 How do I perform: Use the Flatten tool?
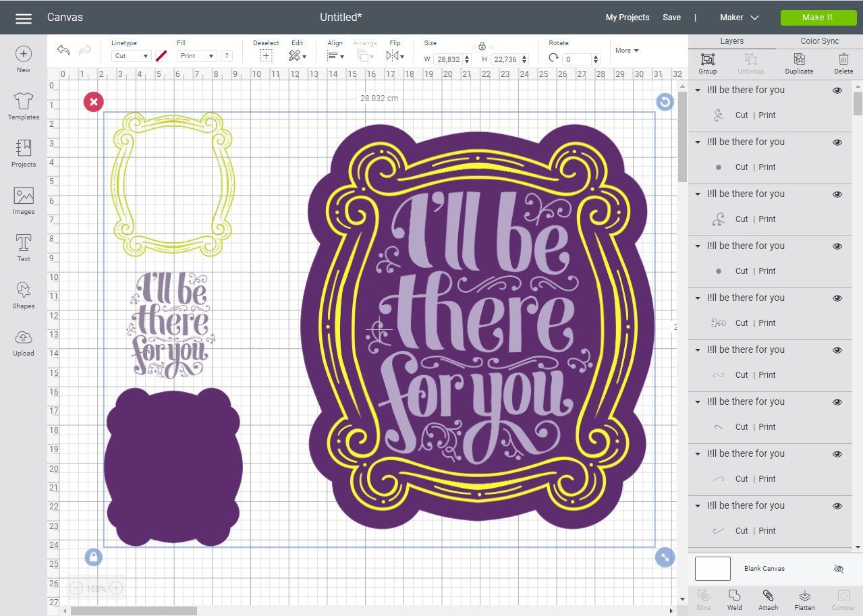805,599
